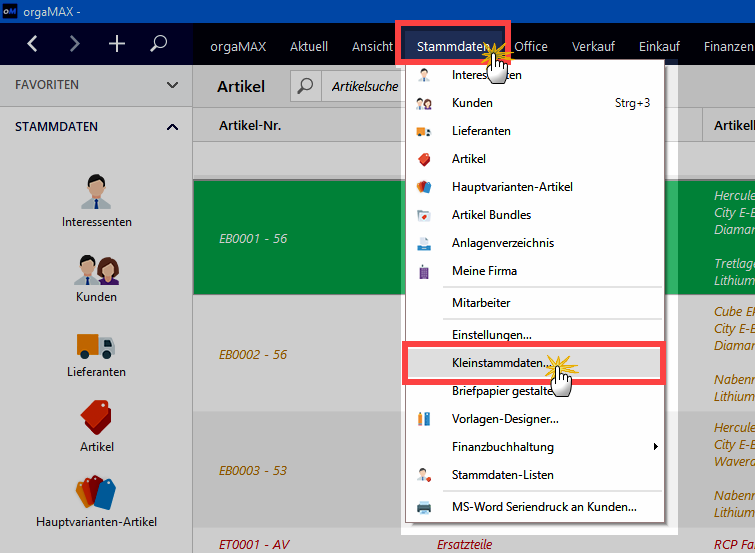Click the Ersatzteile cell

pyautogui.click(x=465, y=545)
